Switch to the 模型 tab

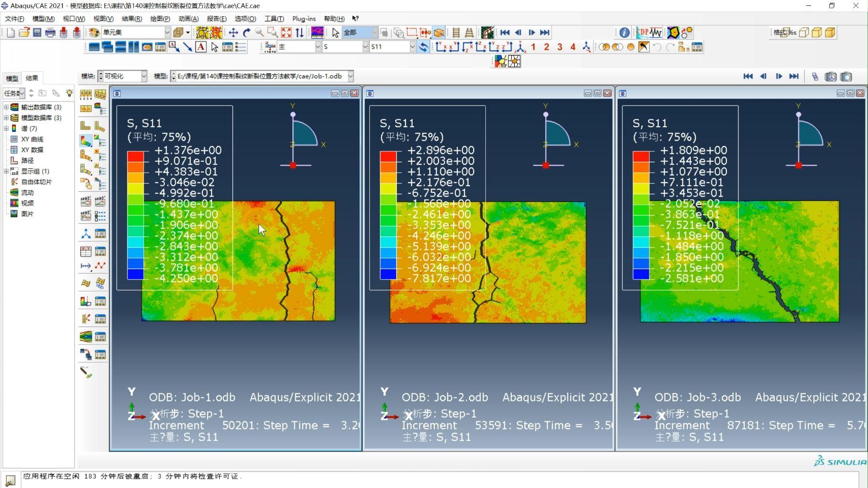coord(12,78)
